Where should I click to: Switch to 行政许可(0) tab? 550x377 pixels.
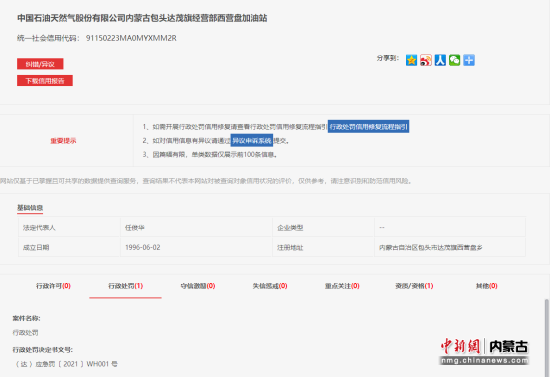tap(53, 286)
